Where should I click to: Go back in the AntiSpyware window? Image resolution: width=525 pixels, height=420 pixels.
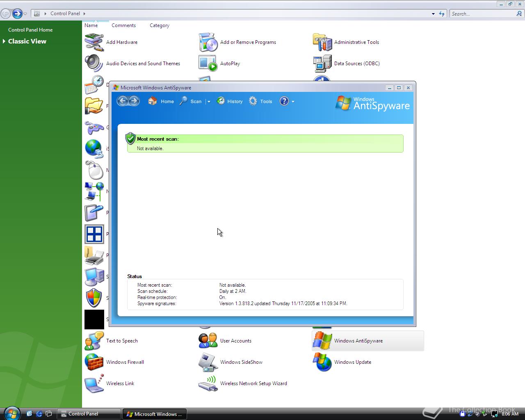[x=123, y=101]
